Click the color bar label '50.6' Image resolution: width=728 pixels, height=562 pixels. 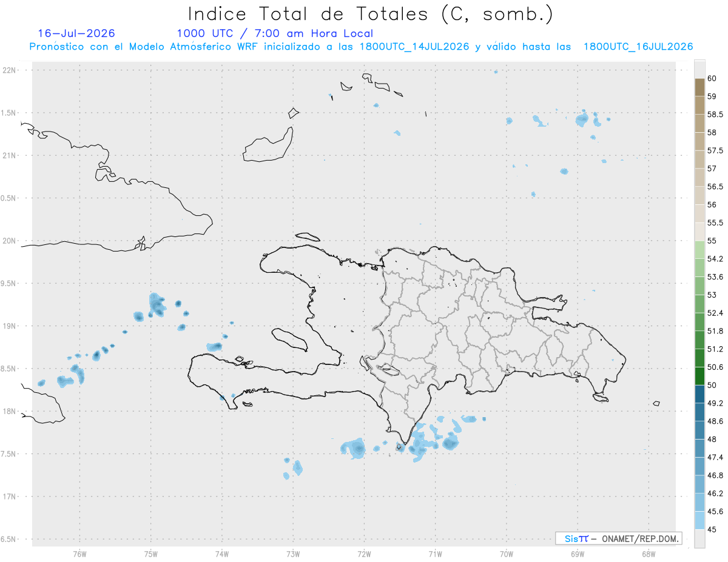click(715, 367)
